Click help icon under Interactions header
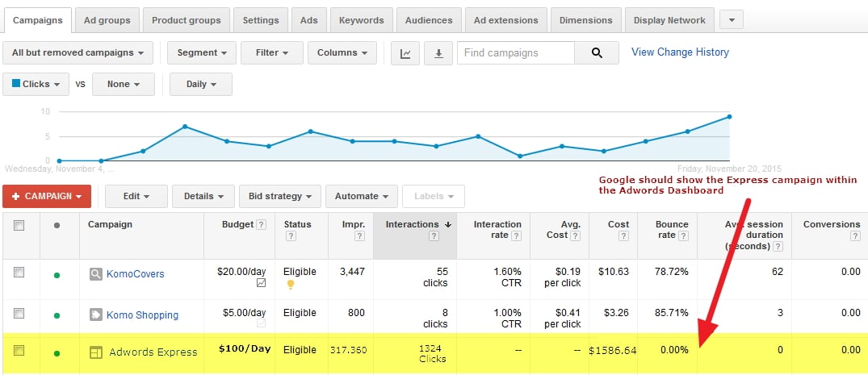Viewport: 868px width, 375px height. [434, 236]
